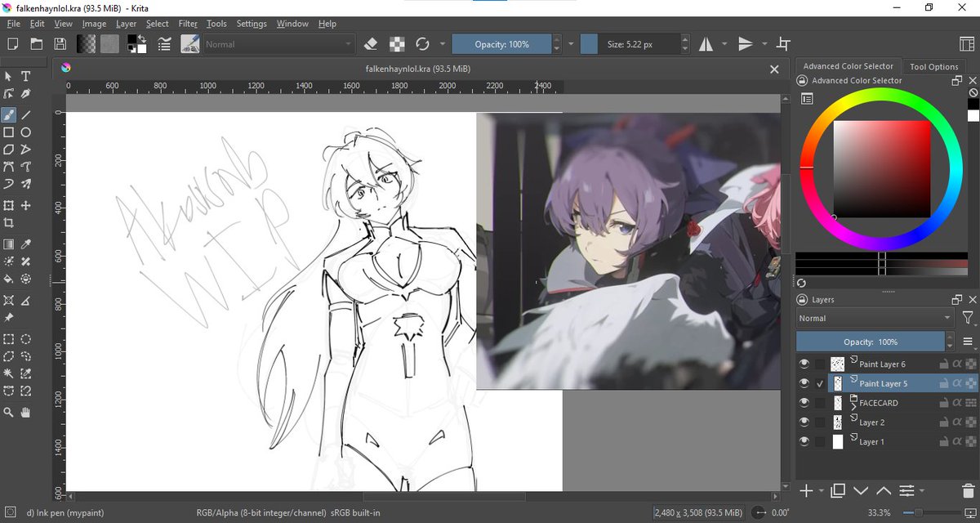Screen dimensions: 980x523
Task: Hide the FACECARD group layer
Action: (x=804, y=403)
